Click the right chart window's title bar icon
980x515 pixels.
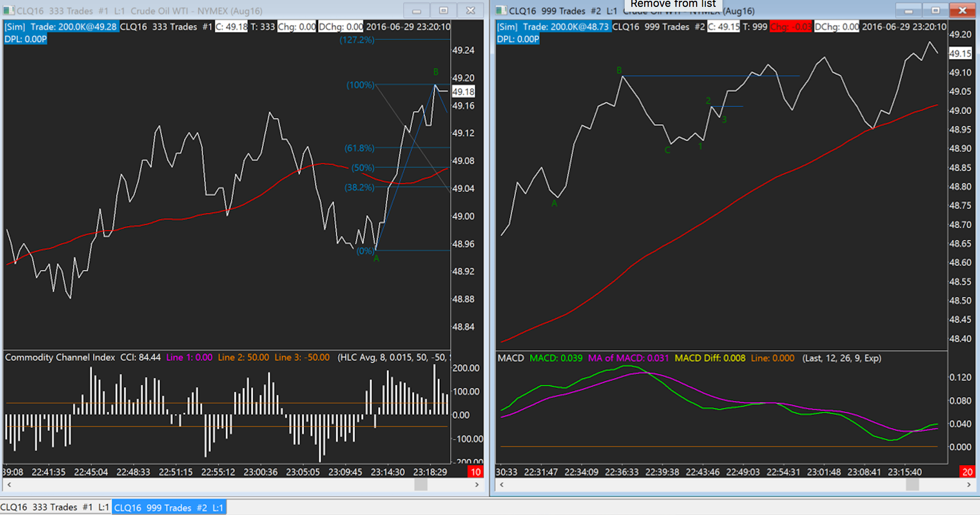501,10
